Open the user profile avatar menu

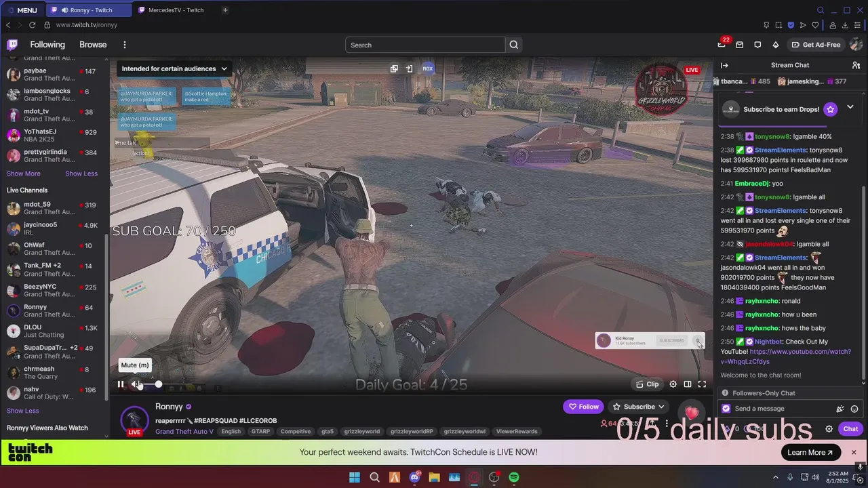coord(856,45)
